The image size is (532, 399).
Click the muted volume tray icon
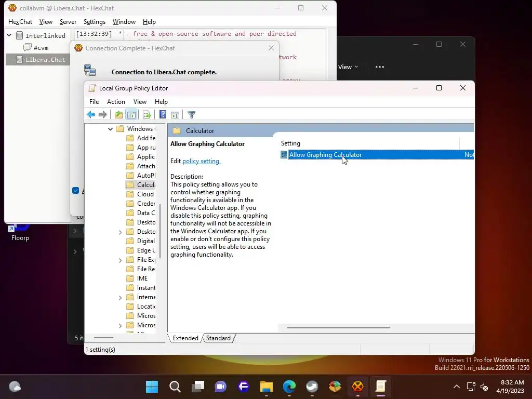(484, 387)
